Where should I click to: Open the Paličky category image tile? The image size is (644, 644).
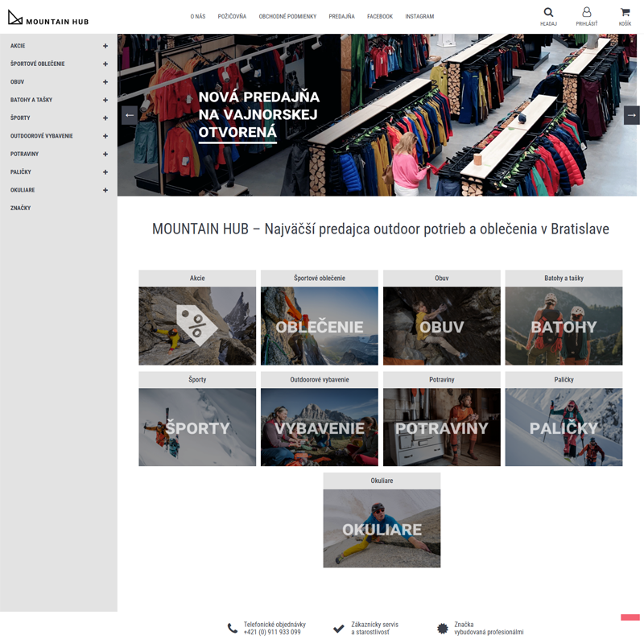[563, 427]
